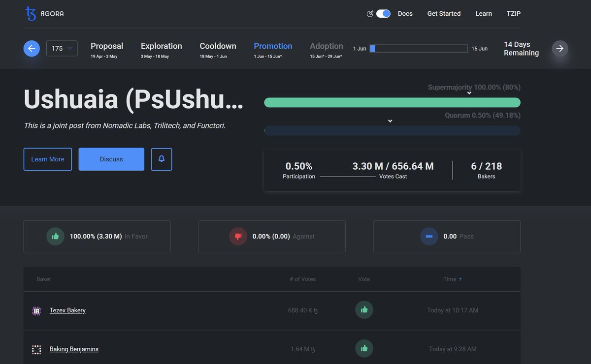This screenshot has height=364, width=591.
Task: Open the Get Started page
Action: tap(444, 14)
